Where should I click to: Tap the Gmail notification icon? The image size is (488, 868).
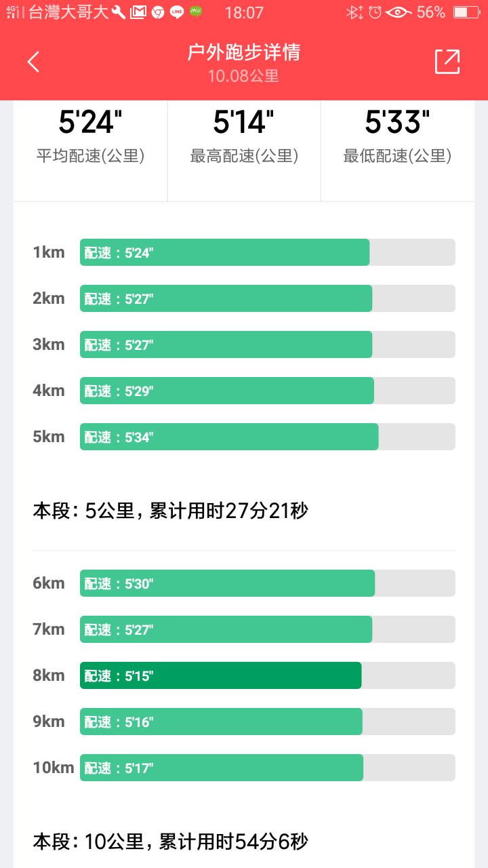pos(138,12)
